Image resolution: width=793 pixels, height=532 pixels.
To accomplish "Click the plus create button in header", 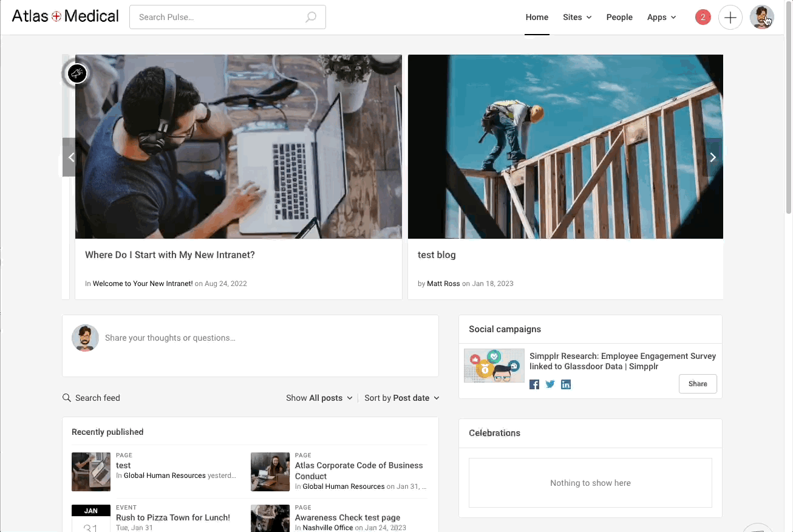I will click(x=730, y=18).
